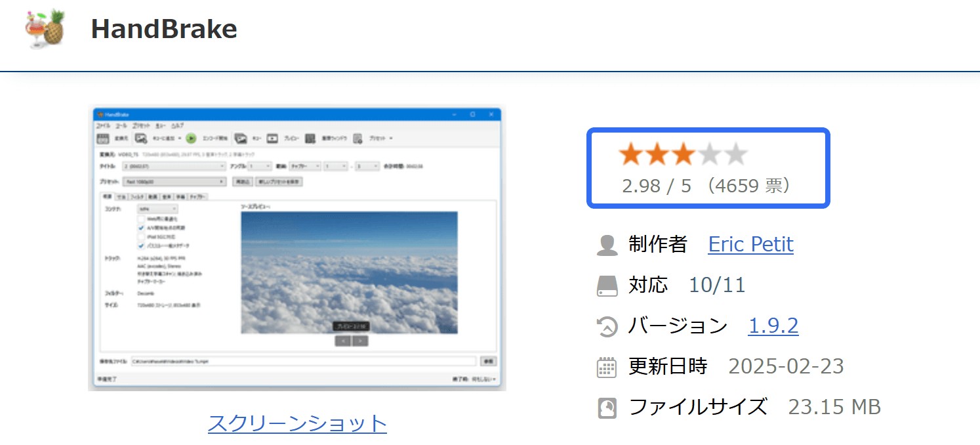Click the 10/11 compatibility value
The width and height of the screenshot is (980, 445).
717,286
